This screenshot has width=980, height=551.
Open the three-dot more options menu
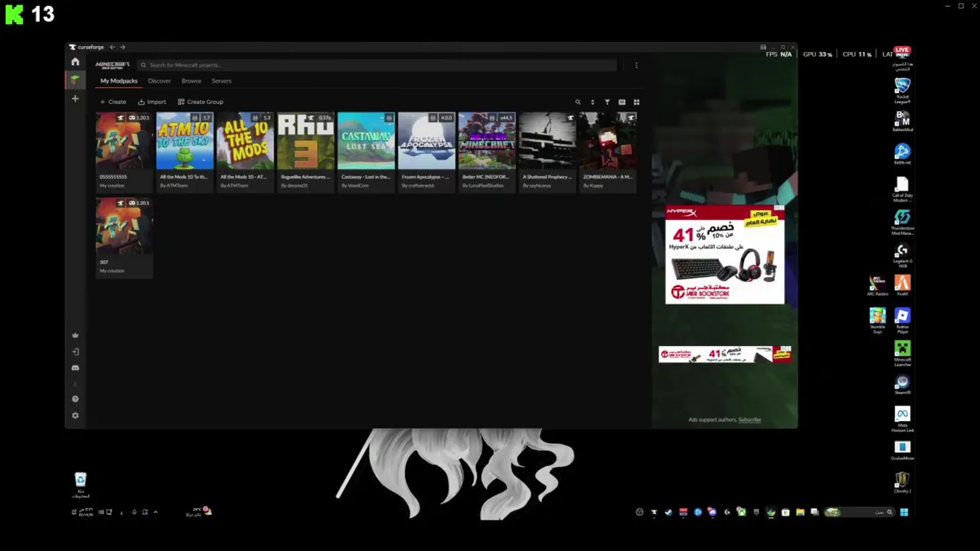click(x=636, y=65)
